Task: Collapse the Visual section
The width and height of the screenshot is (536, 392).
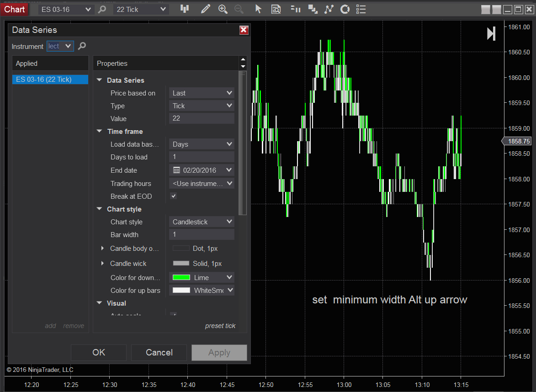Action: click(x=100, y=303)
